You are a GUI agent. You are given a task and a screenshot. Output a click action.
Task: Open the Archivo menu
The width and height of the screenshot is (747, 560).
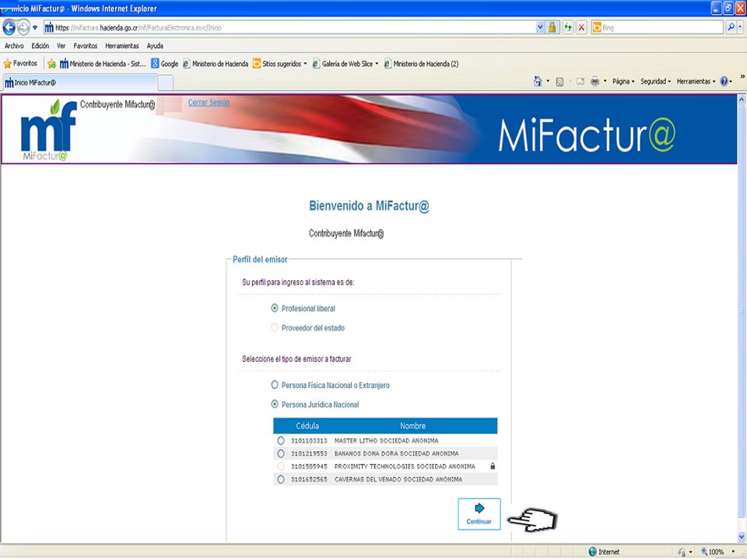point(14,46)
